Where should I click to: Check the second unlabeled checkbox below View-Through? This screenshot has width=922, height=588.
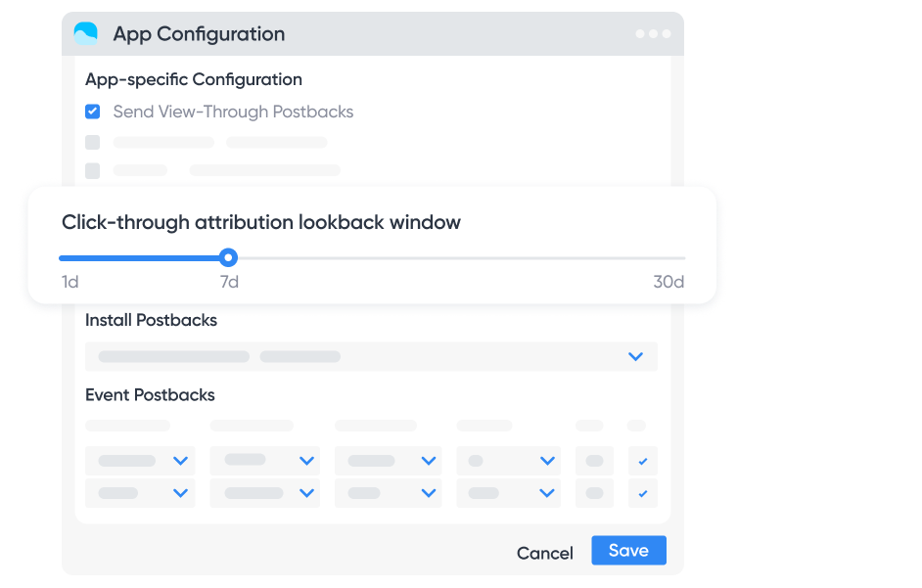92,142
